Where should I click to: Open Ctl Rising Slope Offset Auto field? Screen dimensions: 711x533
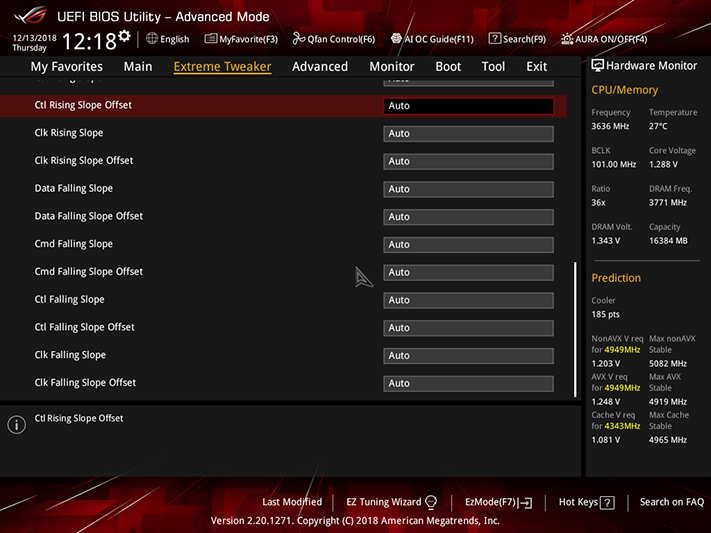click(468, 106)
